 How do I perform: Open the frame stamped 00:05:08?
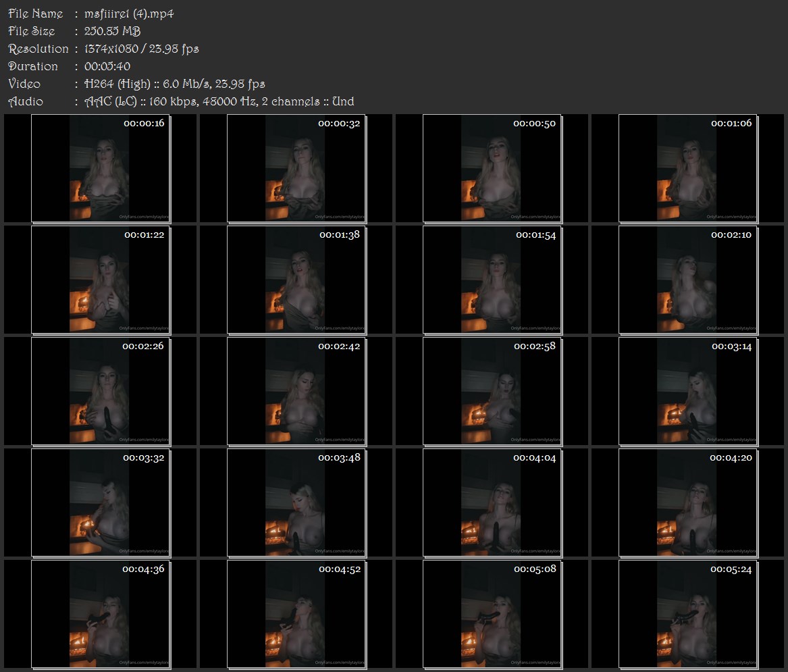[492, 614]
